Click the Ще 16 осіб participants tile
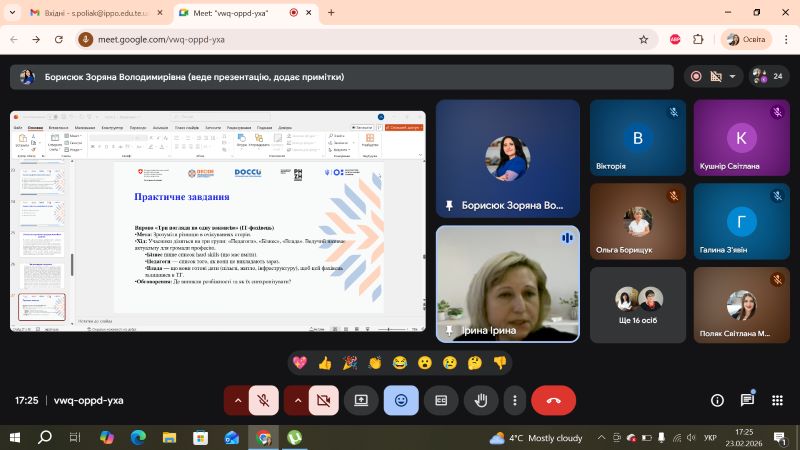 click(637, 304)
